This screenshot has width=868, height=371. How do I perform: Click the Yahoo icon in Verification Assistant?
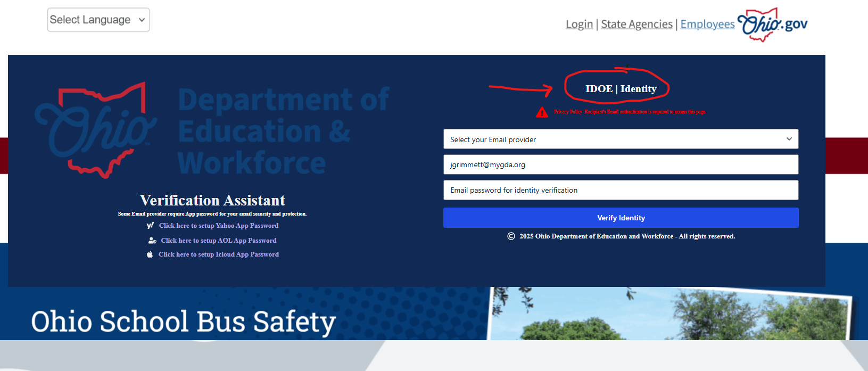150,226
